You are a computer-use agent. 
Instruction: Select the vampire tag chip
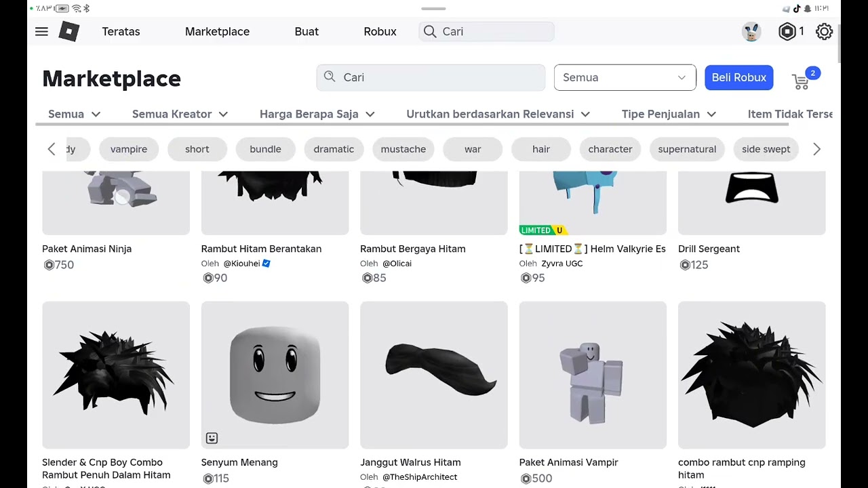[129, 149]
